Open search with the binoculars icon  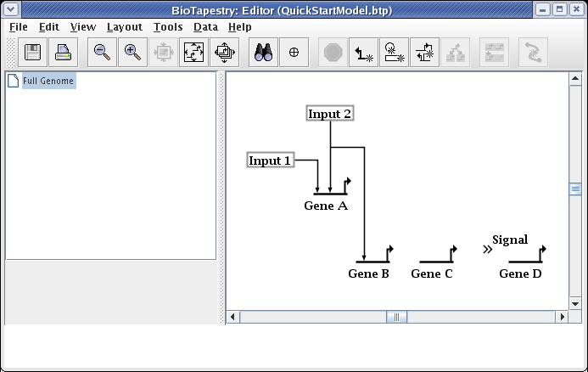263,53
